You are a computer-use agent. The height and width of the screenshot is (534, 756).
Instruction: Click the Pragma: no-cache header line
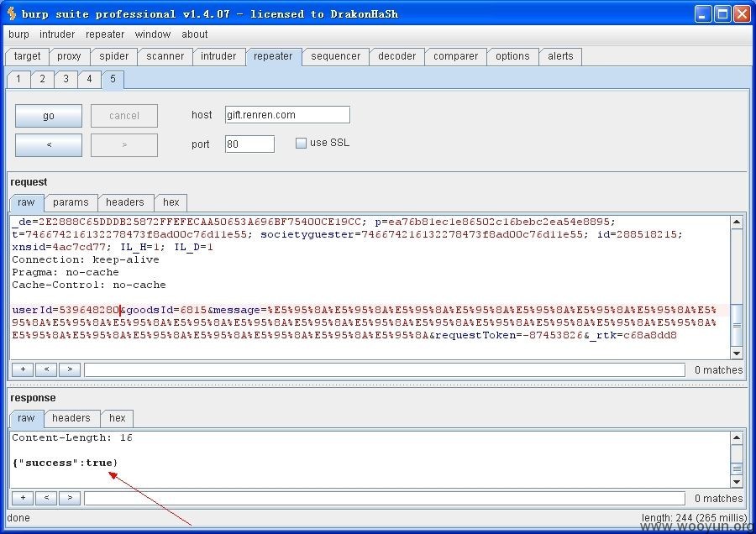[65, 272]
